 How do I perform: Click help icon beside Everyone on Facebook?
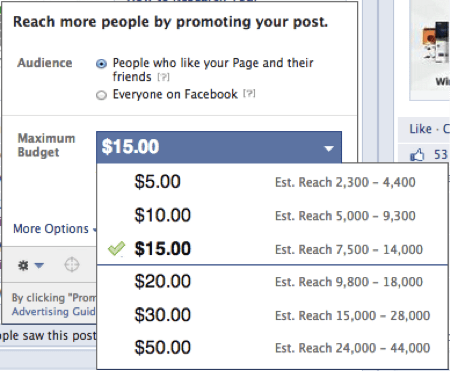[249, 94]
